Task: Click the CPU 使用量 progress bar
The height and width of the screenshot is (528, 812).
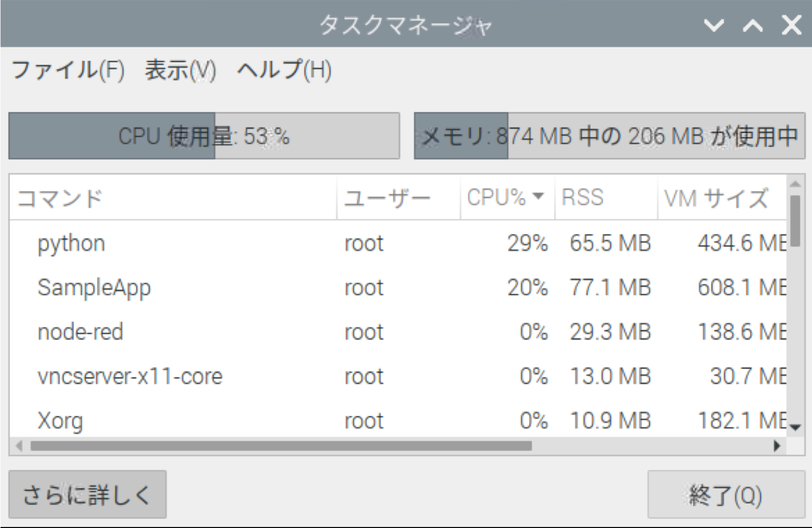Action: 204,136
